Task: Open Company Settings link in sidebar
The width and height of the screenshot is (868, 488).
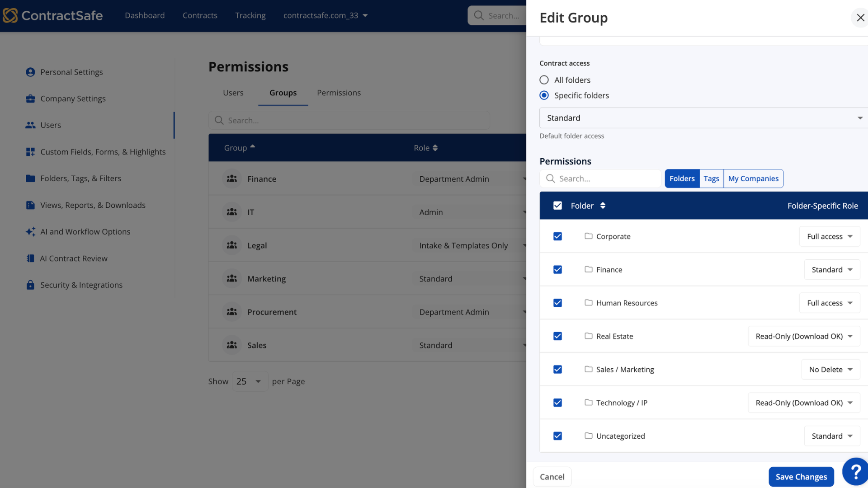Action: pos(73,99)
